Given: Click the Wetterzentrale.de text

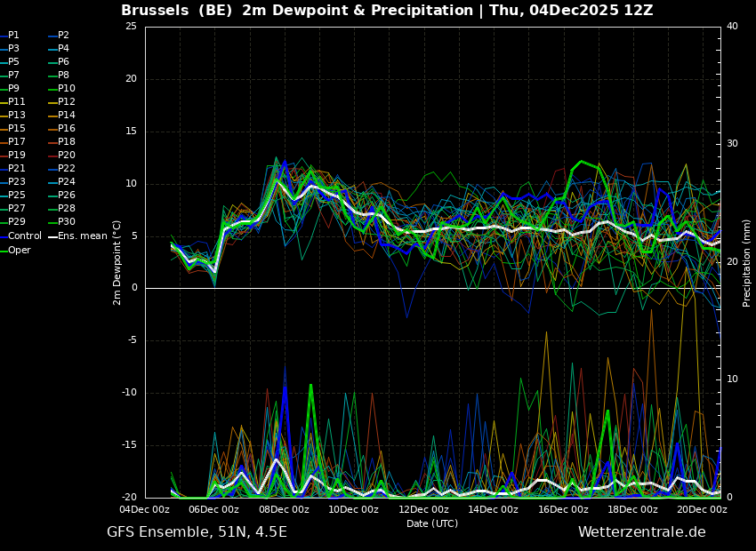Looking at the screenshot, I should (x=641, y=532).
